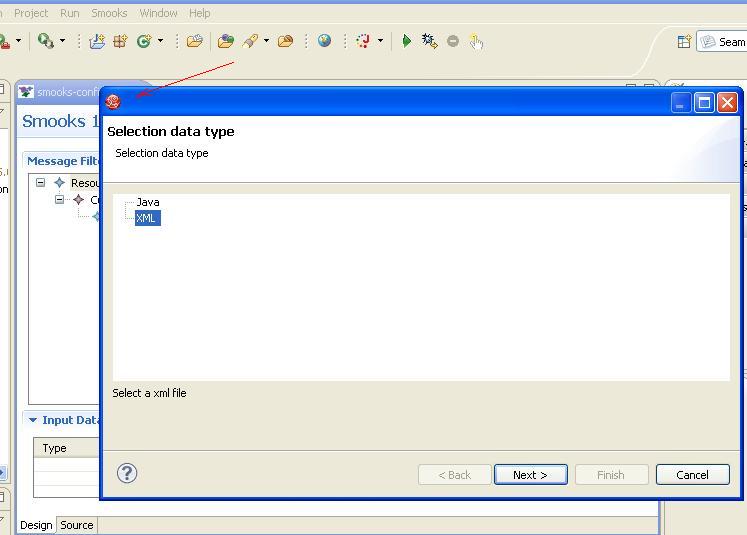Select the smooks-config editor tab
747x535 pixels.
(x=59, y=92)
